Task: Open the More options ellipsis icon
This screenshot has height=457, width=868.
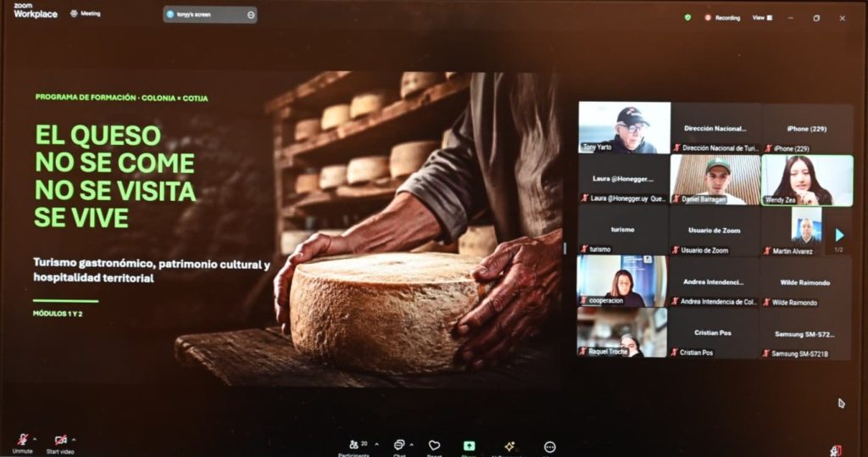Action: [x=549, y=447]
